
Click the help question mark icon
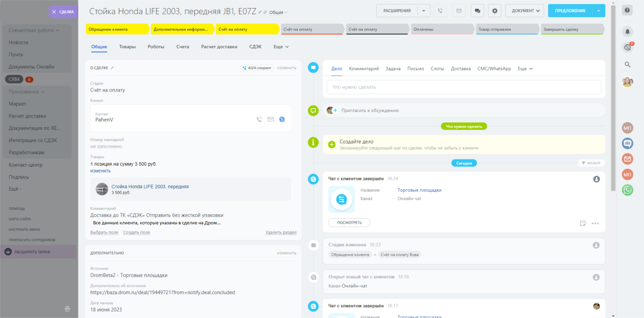627,10
